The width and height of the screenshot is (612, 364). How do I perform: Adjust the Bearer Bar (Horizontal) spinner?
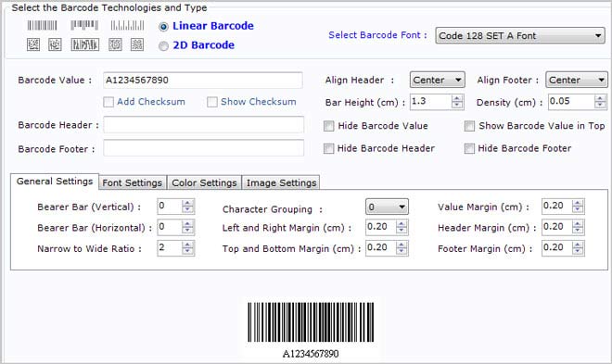pyautogui.click(x=187, y=227)
